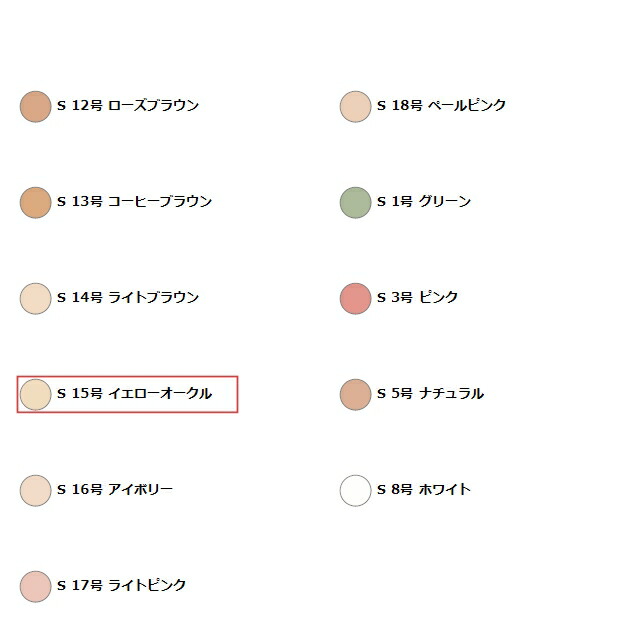Screen dimensions: 640x640
Task: Click the S 15号 イエローオークル swatch circle
Action: (x=35, y=394)
